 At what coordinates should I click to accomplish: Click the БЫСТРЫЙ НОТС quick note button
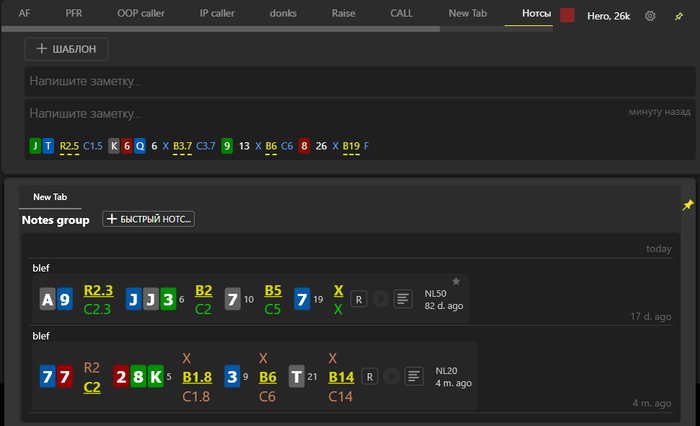[x=148, y=219]
